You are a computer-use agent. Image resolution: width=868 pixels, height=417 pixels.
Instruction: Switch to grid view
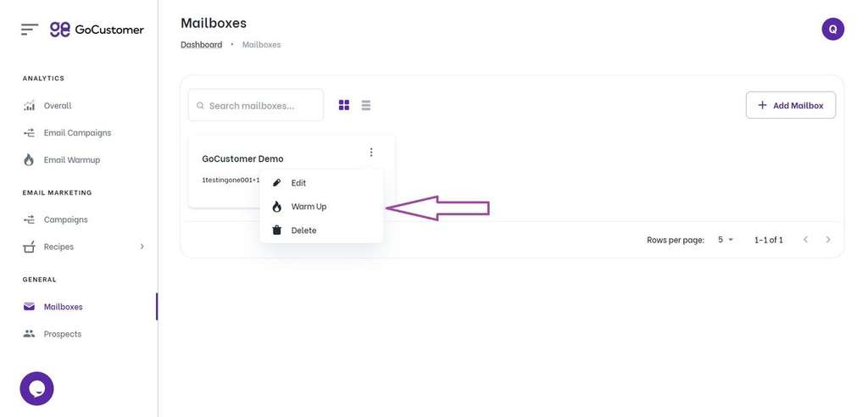pos(344,105)
